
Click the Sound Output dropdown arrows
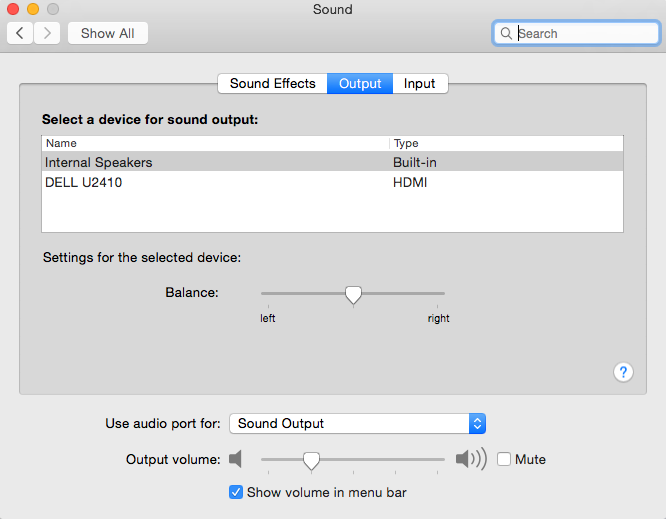477,423
